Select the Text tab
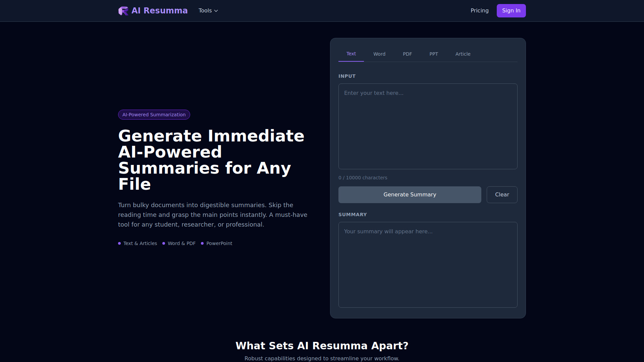The image size is (644, 362). pos(351,54)
